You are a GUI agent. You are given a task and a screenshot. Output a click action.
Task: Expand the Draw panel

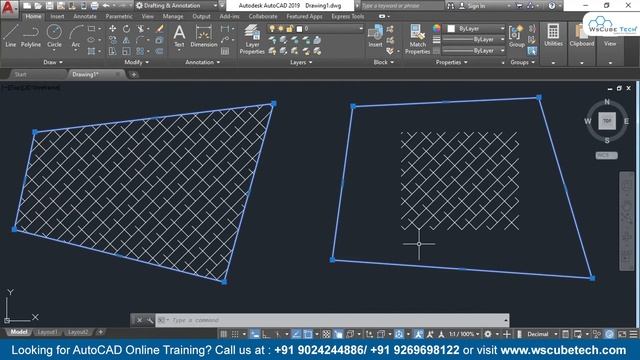(x=53, y=62)
